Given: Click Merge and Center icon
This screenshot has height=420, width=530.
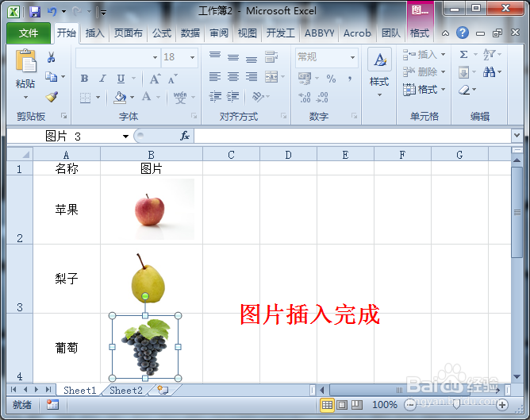Looking at the screenshot, I should tap(271, 77).
